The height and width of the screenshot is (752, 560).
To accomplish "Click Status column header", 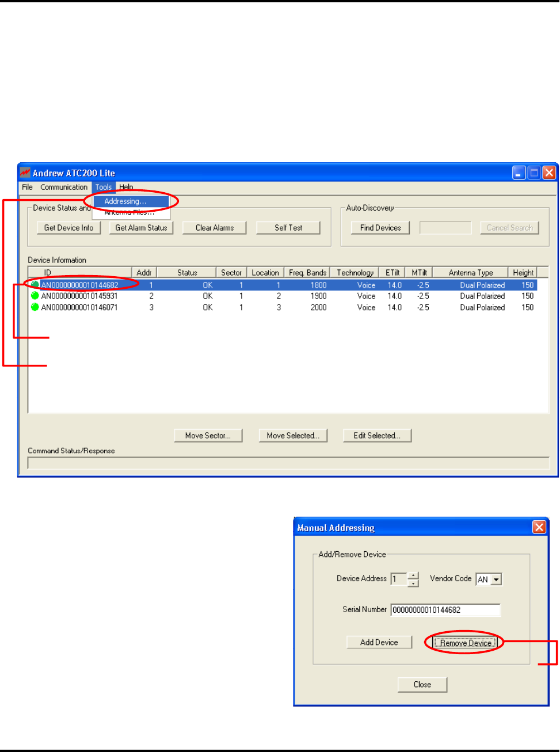I will click(x=186, y=273).
